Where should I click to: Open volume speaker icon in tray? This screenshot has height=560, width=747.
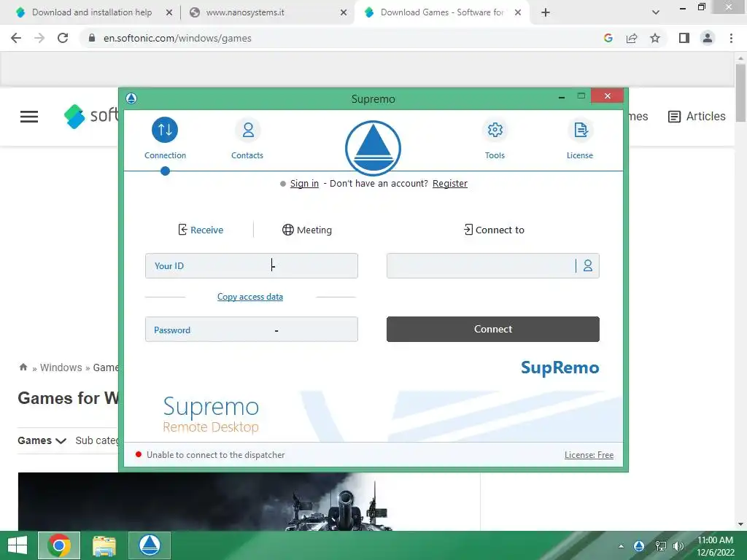(678, 546)
